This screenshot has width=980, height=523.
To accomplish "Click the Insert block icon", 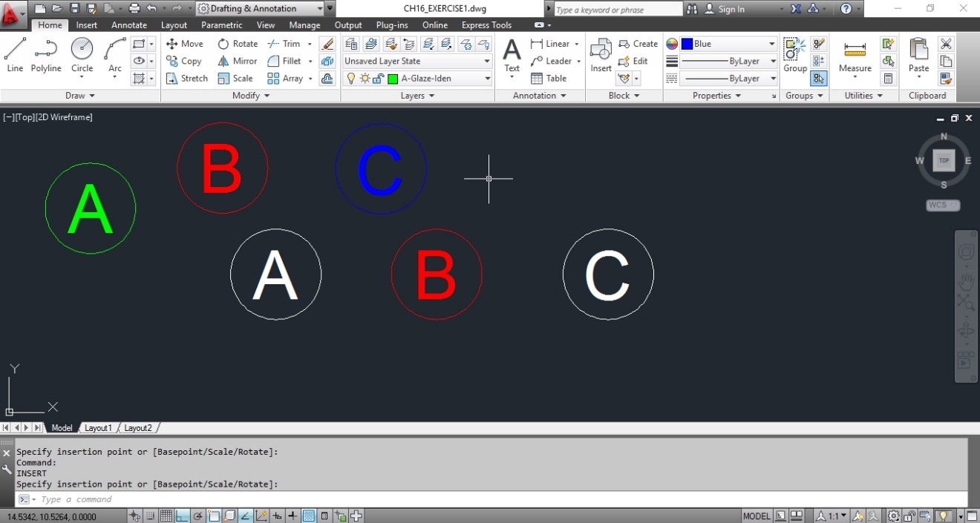I will 600,50.
